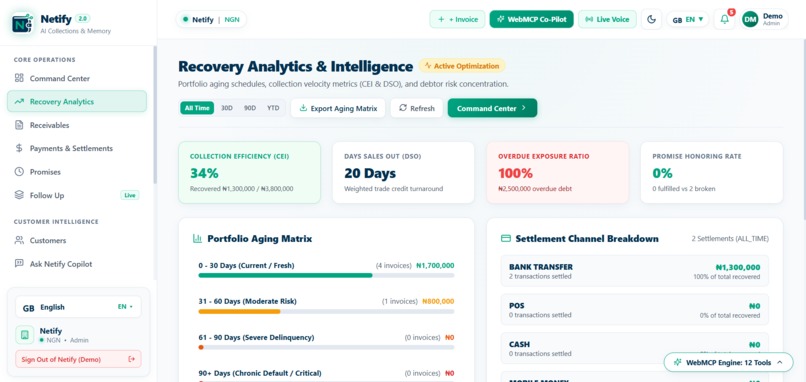The width and height of the screenshot is (806, 382).
Task: Open the Demo Admin profile menu
Action: [764, 20]
